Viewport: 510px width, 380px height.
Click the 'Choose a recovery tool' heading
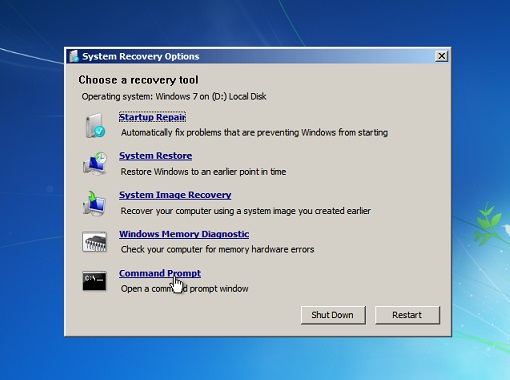pyautogui.click(x=138, y=80)
